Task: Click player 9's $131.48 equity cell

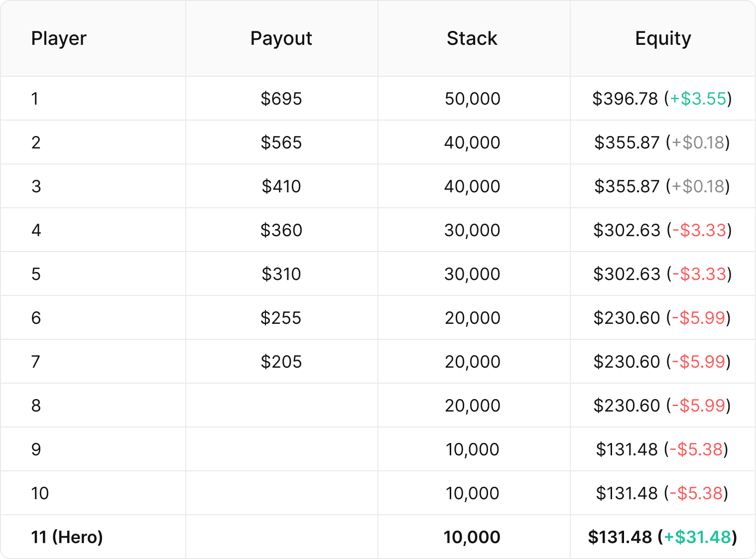Action: click(x=663, y=449)
